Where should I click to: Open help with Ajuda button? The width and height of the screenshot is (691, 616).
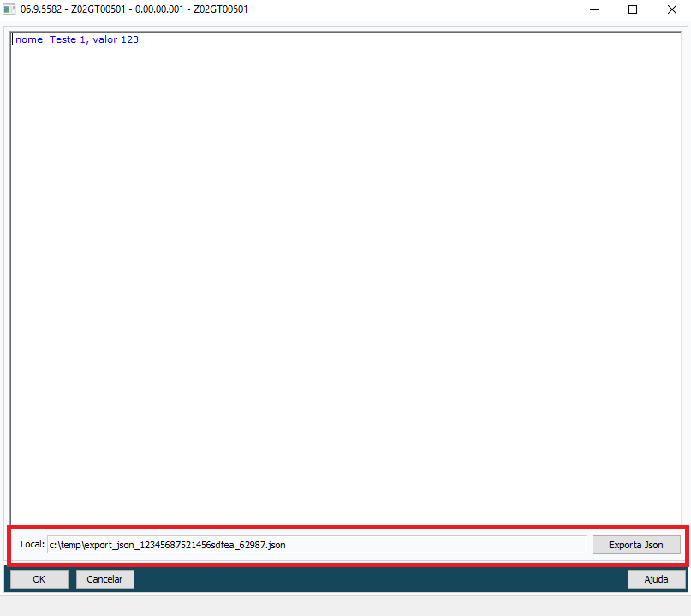(656, 579)
